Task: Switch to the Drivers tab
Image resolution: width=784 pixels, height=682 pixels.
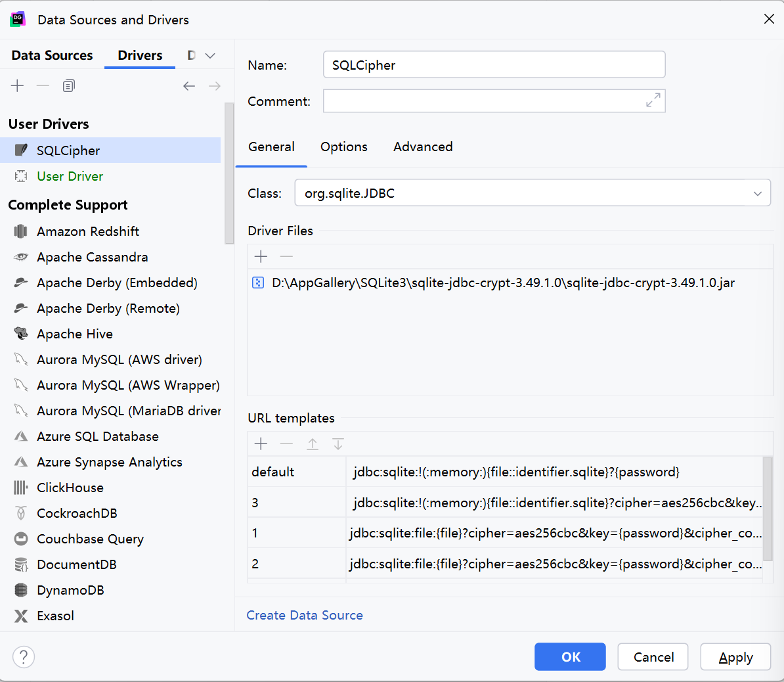Action: [140, 55]
